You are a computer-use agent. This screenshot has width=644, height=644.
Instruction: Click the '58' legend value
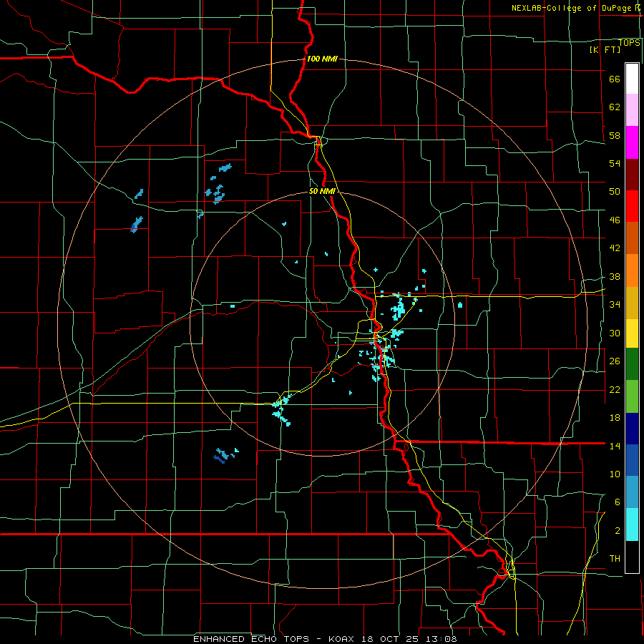tap(615, 135)
